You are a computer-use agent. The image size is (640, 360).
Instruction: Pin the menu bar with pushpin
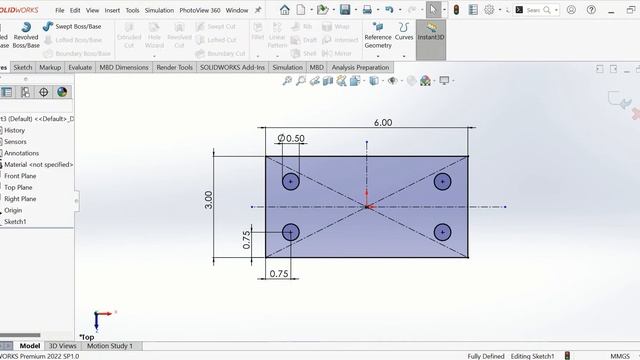tap(258, 10)
